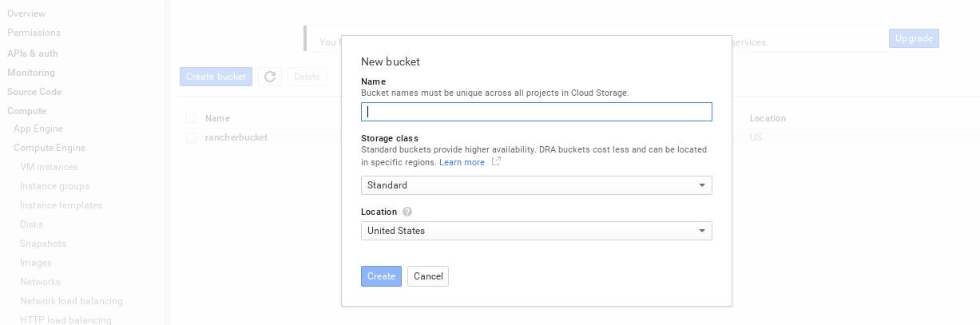Click the Create bucket toolbar button

[x=216, y=77]
